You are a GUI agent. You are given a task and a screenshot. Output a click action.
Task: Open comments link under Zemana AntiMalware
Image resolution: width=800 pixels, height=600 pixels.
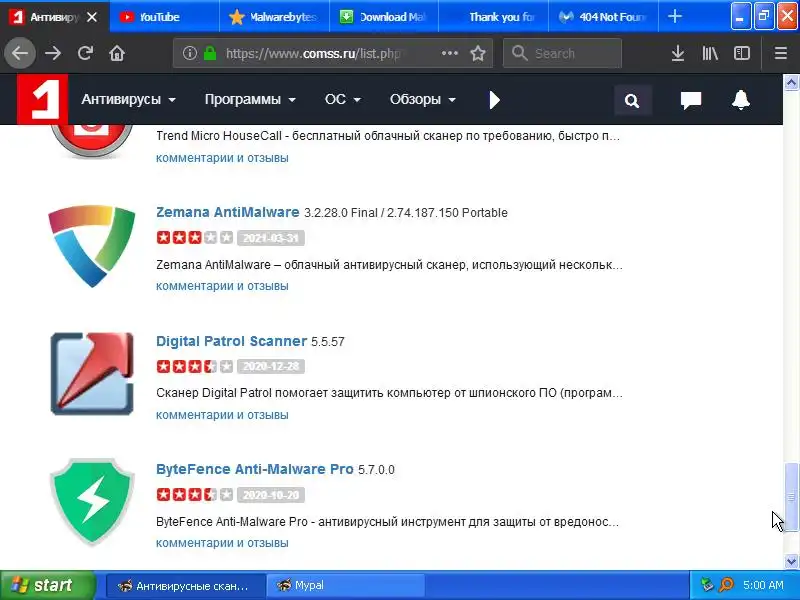pyautogui.click(x=222, y=286)
